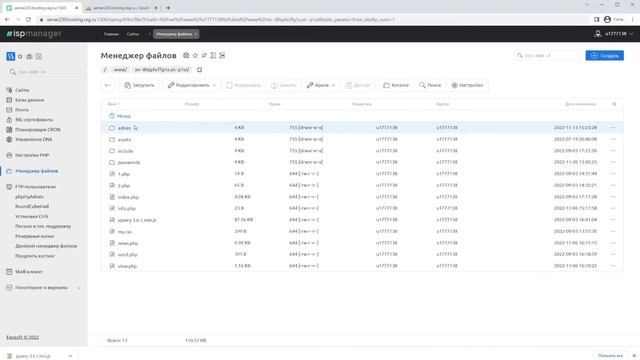Click the back arrow toolbar button
Screen dimensions: 640x360
point(108,85)
